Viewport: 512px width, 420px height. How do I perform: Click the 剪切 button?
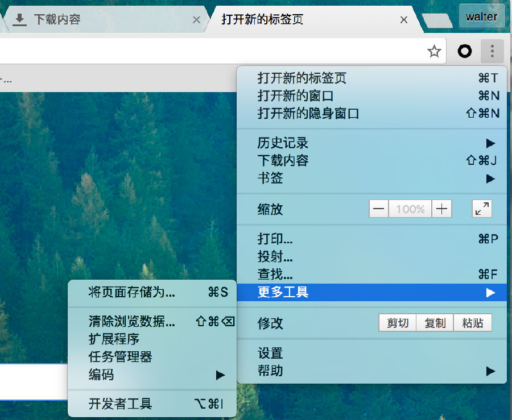(398, 323)
